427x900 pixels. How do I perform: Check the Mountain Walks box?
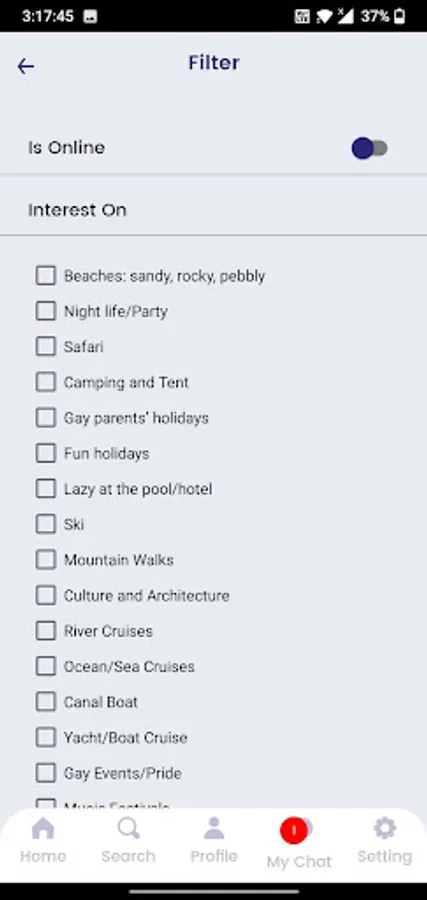(x=46, y=560)
